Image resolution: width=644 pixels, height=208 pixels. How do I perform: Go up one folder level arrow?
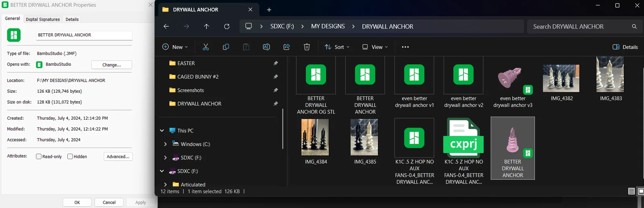coord(206,26)
